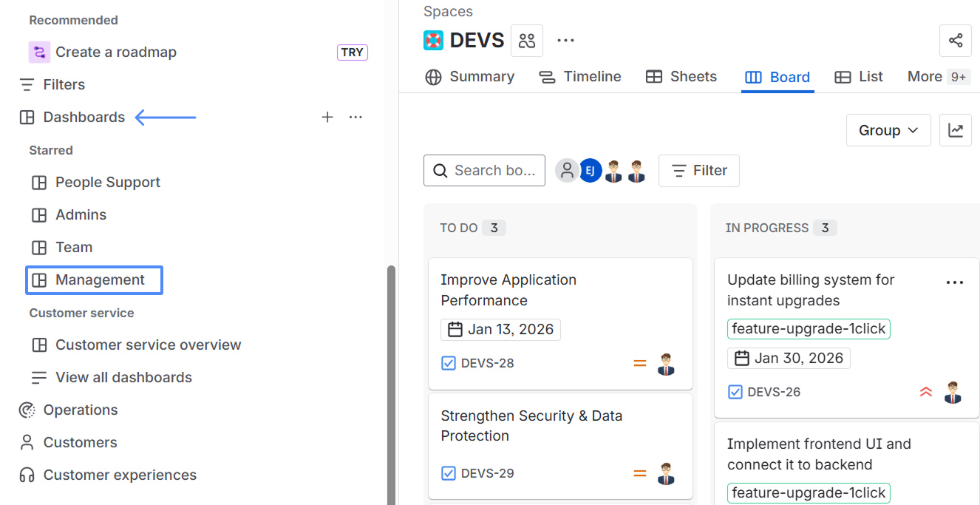Open the DEVS space more actions ellipsis

click(565, 41)
